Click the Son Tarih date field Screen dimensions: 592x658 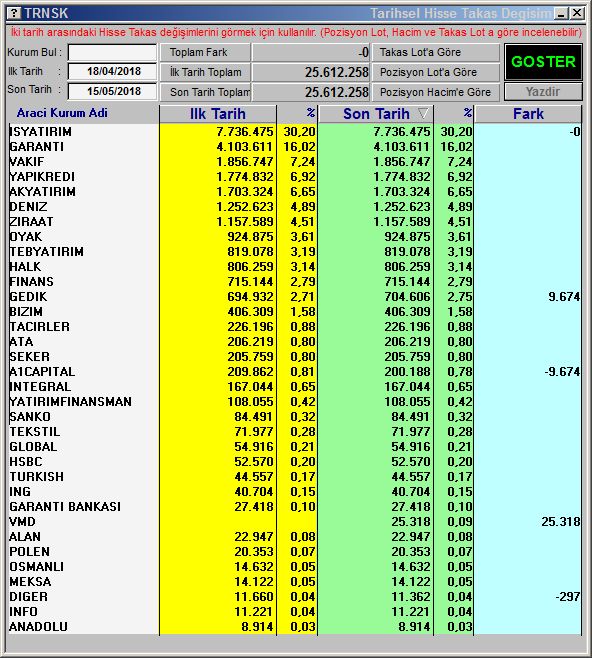point(112,91)
